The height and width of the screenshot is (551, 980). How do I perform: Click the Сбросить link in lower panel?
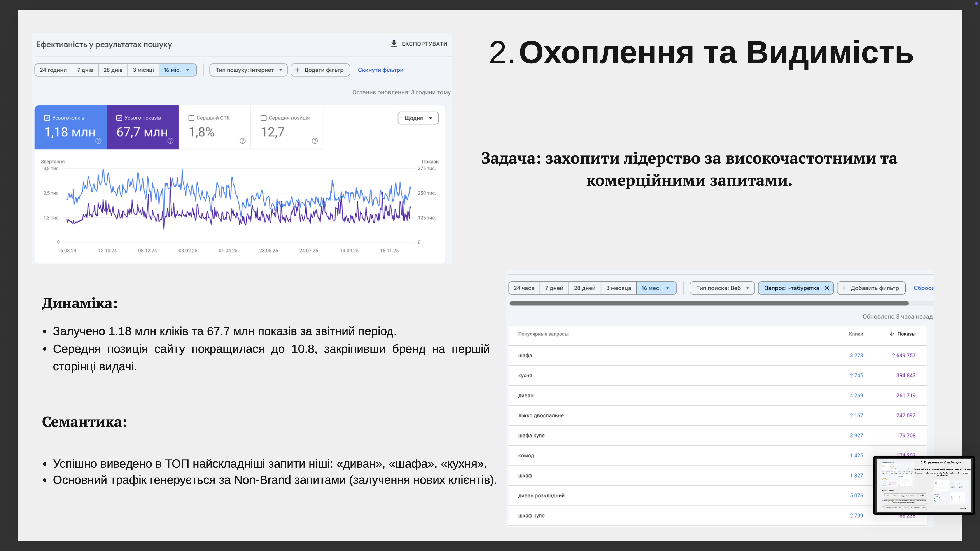[924, 288]
